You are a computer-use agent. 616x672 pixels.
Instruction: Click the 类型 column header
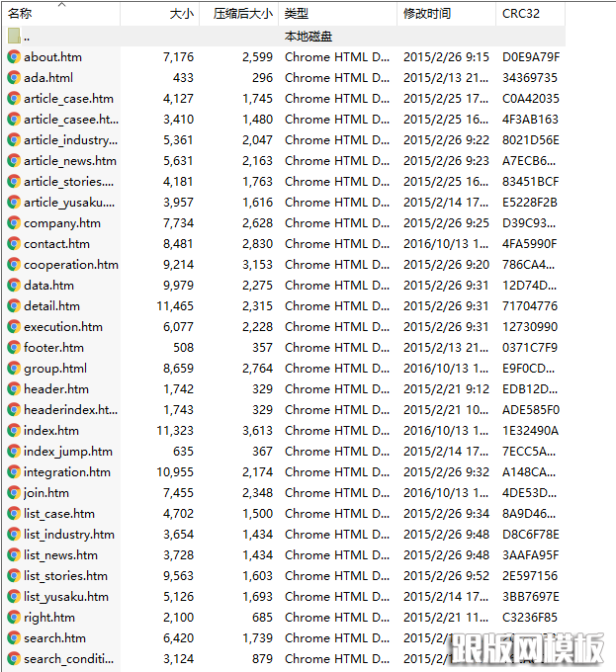click(297, 14)
